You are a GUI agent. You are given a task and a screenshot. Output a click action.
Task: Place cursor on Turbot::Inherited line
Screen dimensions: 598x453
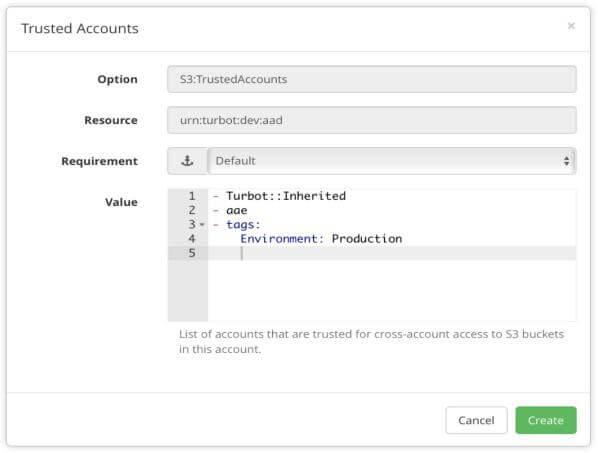pyautogui.click(x=286, y=196)
